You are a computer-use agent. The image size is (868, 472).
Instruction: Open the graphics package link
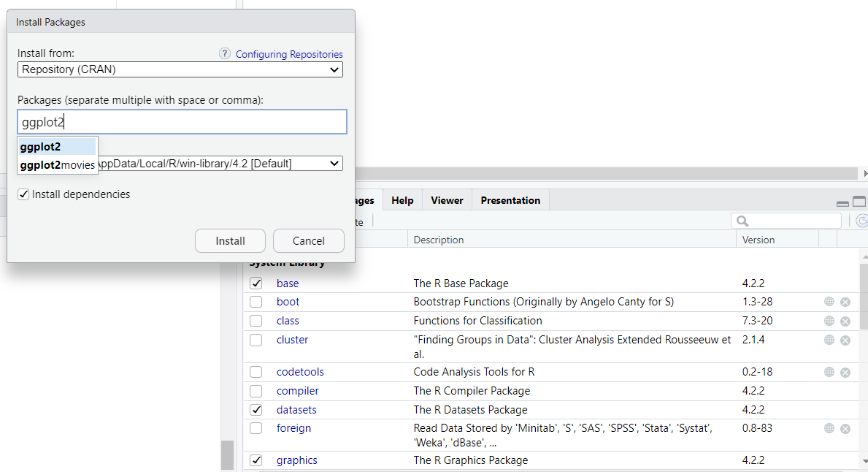[296, 460]
